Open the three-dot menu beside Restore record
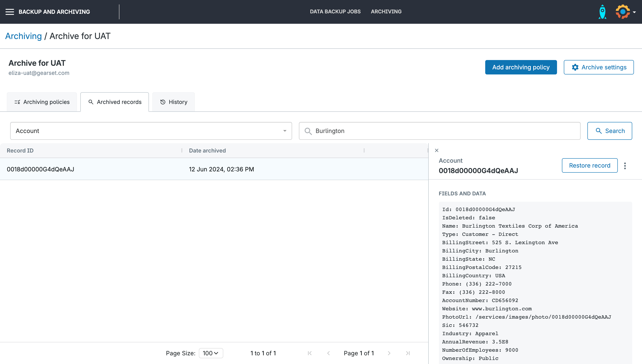This screenshot has width=642, height=364. (625, 166)
